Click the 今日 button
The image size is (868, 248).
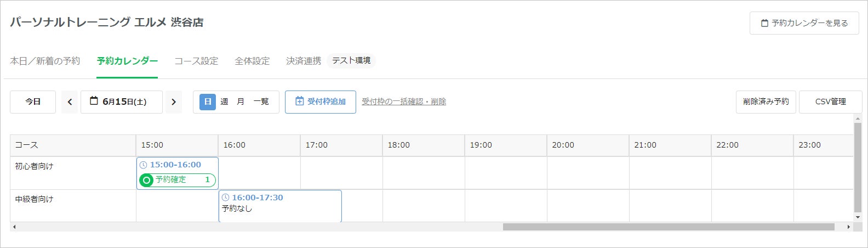point(33,102)
